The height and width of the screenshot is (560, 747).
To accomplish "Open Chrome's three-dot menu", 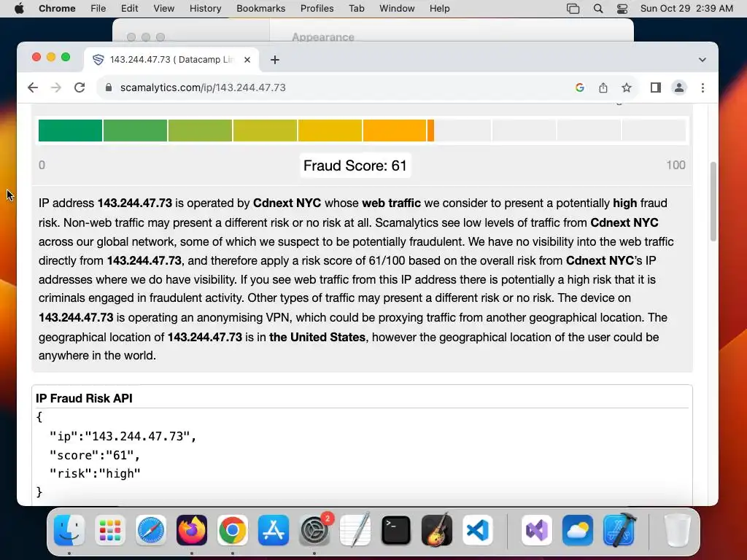I will (x=703, y=87).
